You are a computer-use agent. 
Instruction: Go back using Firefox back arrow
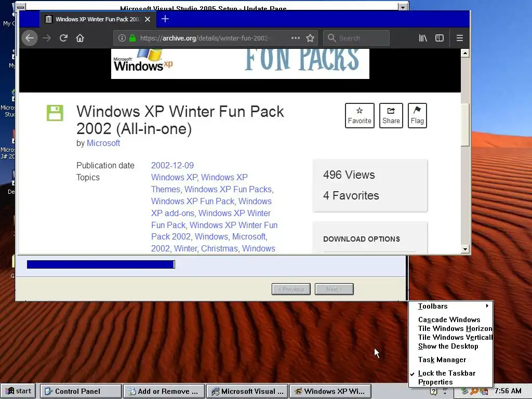pos(30,38)
